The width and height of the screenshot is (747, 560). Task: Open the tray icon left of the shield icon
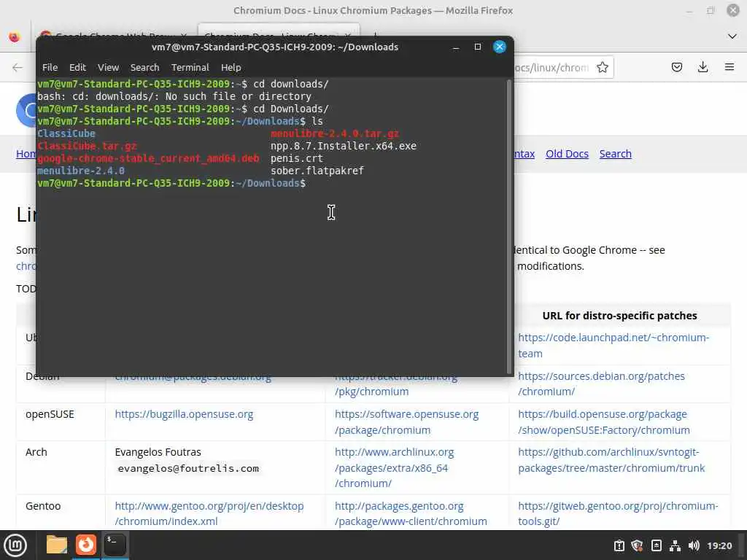coord(619,545)
